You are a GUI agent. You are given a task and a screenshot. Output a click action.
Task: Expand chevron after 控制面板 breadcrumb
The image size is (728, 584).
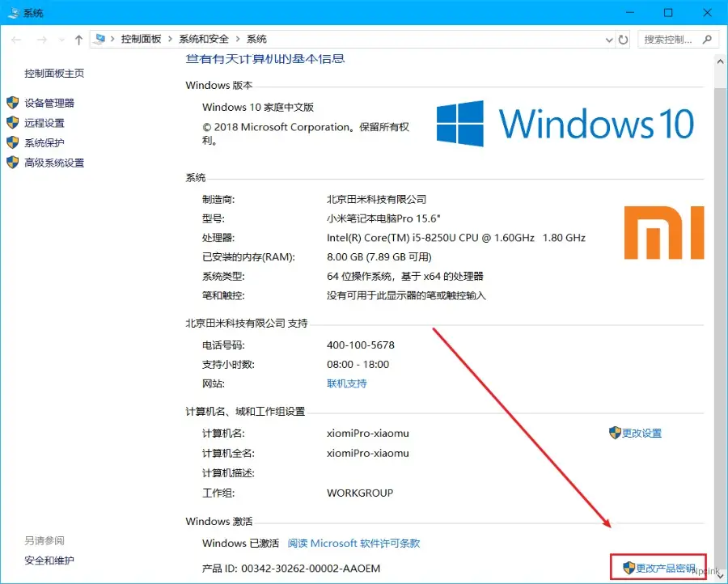coord(170,39)
